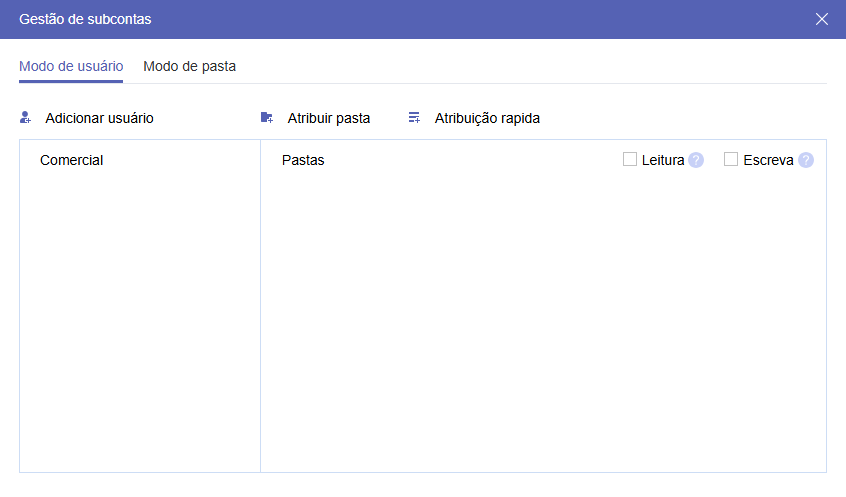The image size is (846, 497).
Task: Tick the Escreva permission checkbox
Action: 731,159
